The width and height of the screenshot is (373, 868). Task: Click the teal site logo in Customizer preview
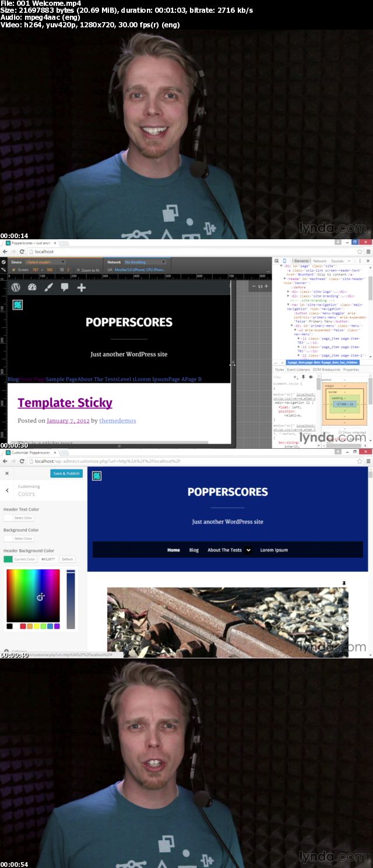(x=97, y=476)
